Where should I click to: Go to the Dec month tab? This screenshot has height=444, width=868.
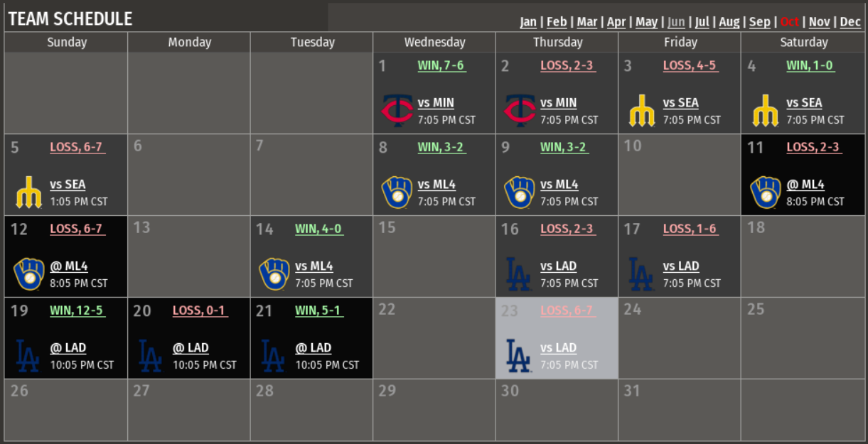pos(850,22)
